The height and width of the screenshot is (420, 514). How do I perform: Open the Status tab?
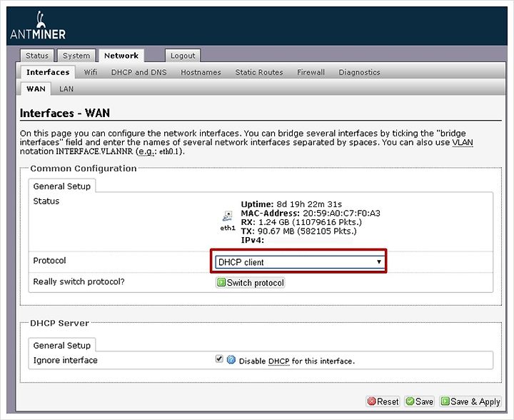(37, 56)
